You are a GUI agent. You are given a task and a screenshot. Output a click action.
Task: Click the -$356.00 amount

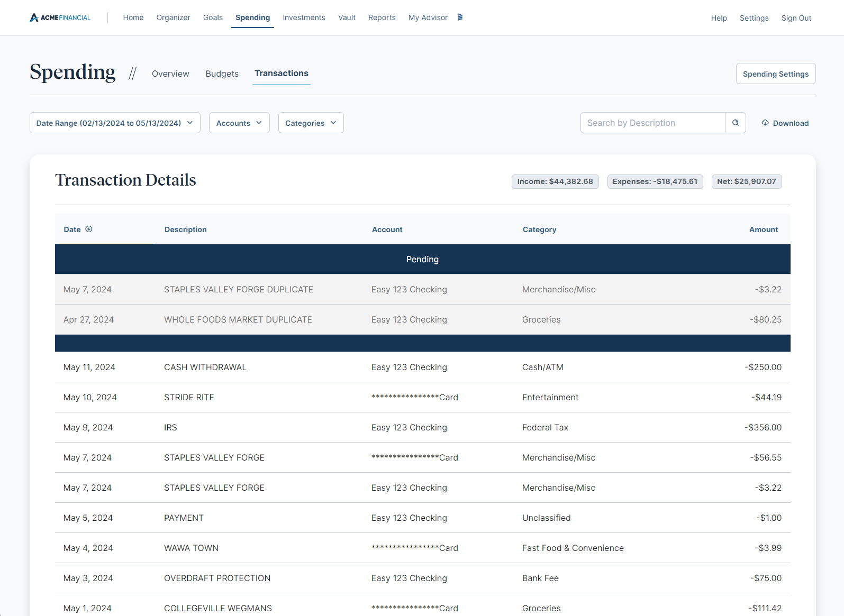tap(763, 427)
